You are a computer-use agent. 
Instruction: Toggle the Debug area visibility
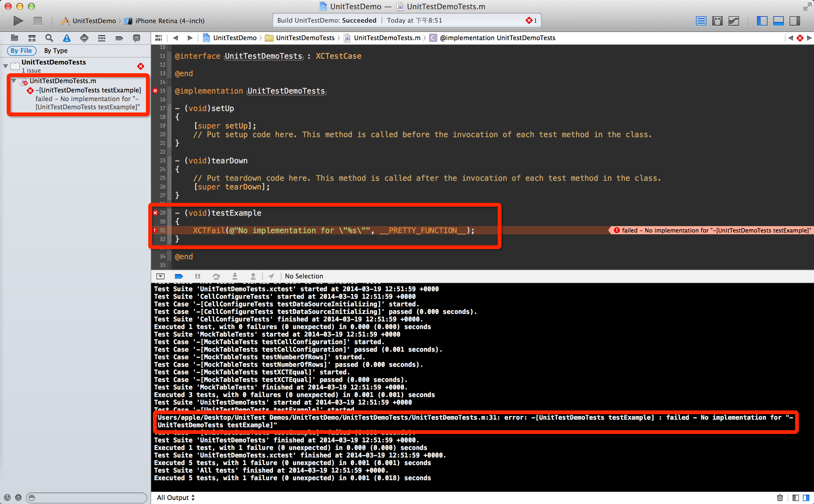coord(778,21)
